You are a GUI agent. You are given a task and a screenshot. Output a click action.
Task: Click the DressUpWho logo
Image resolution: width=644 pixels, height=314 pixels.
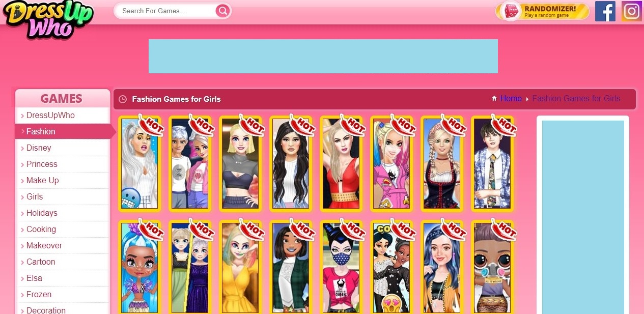tap(48, 20)
